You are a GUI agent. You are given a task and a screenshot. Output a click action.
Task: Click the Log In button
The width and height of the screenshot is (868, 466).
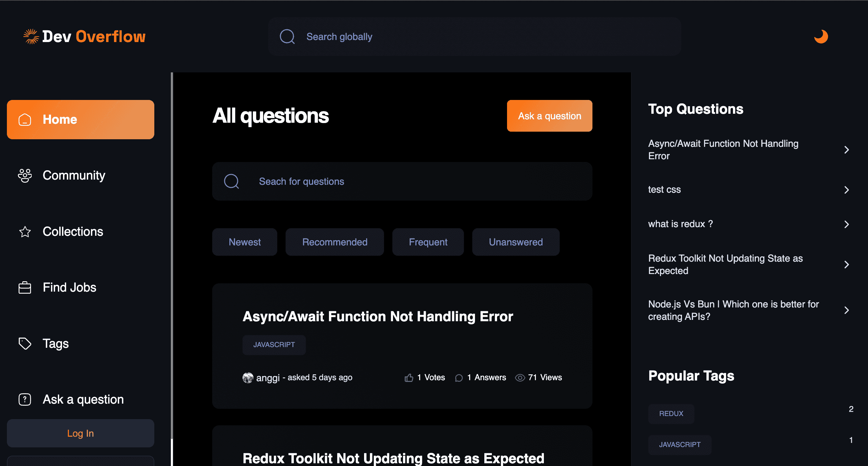pos(81,433)
